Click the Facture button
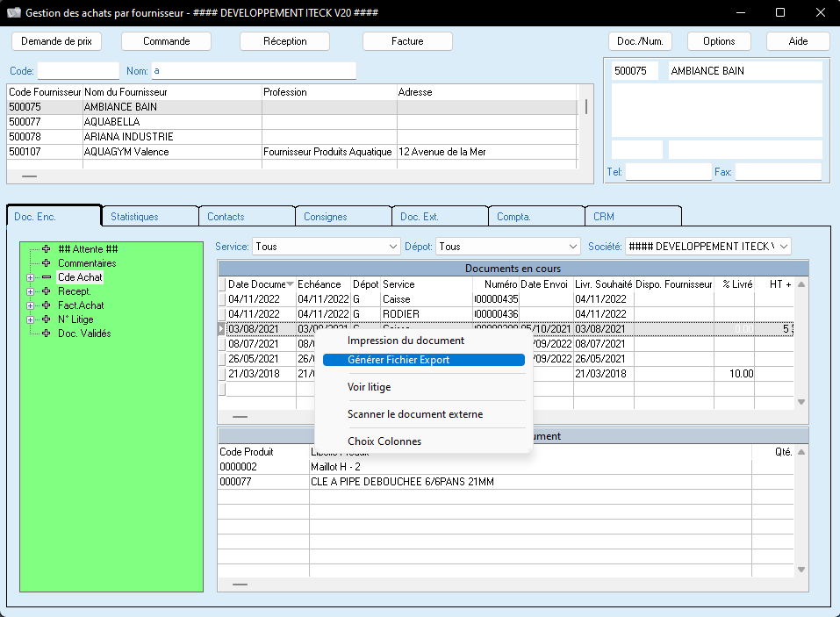 (x=407, y=41)
